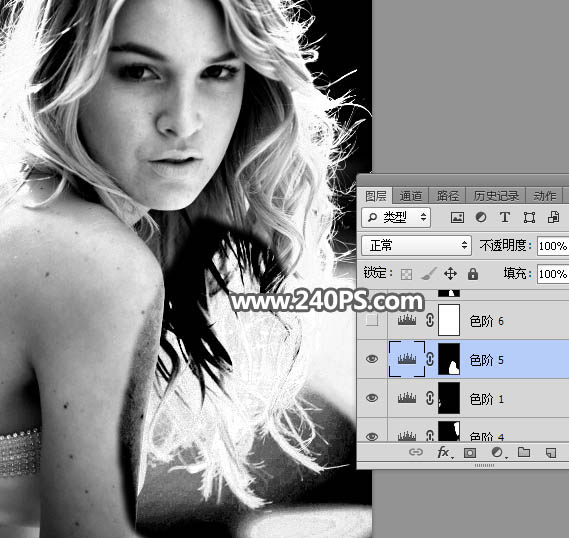This screenshot has width=569, height=538.
Task: Filter layers by shape layer icon
Action: click(x=529, y=217)
